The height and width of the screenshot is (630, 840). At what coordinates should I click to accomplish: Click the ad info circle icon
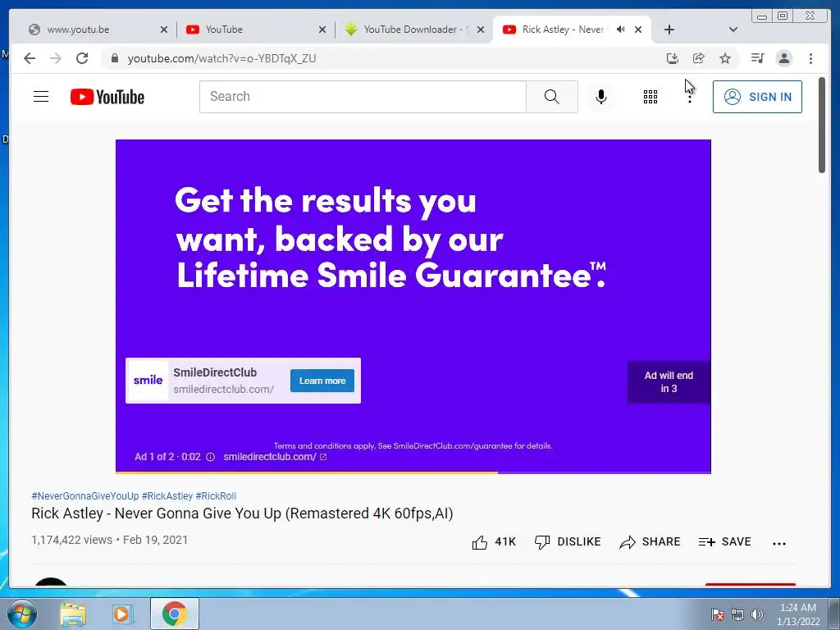(x=211, y=457)
